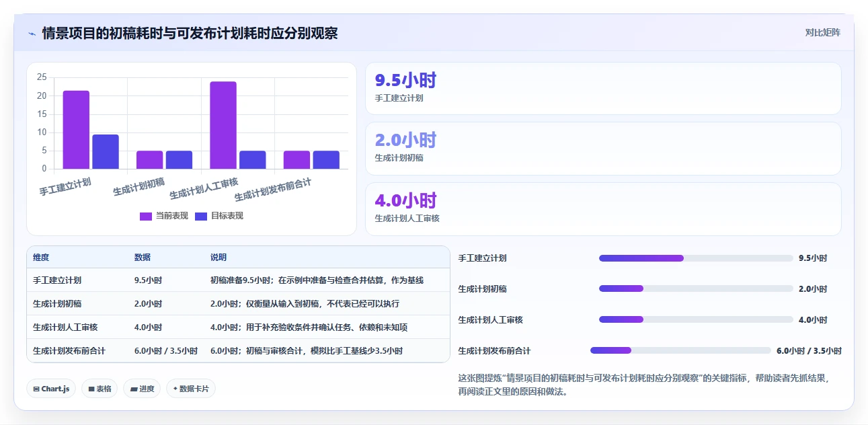Click the y-axis value 25

(x=42, y=77)
